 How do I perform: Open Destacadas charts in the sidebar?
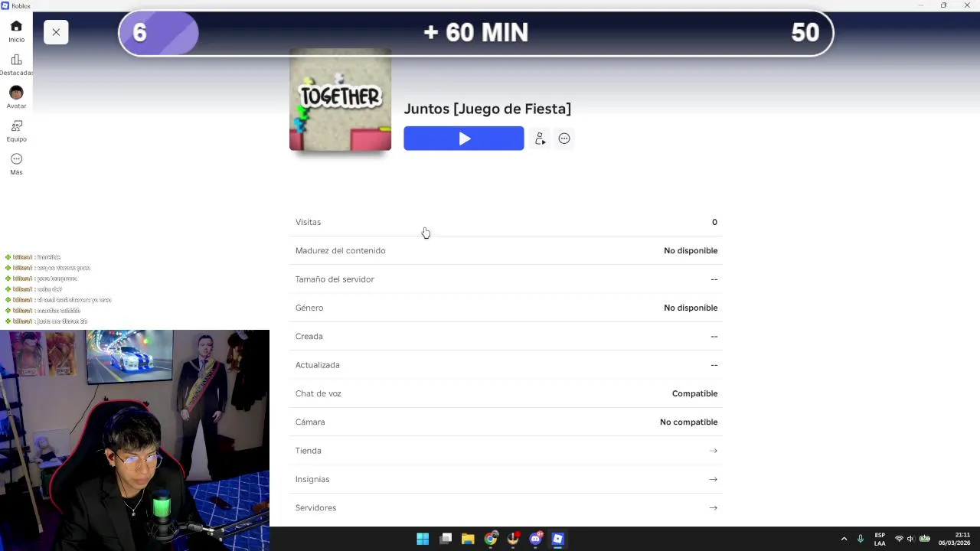tap(16, 64)
